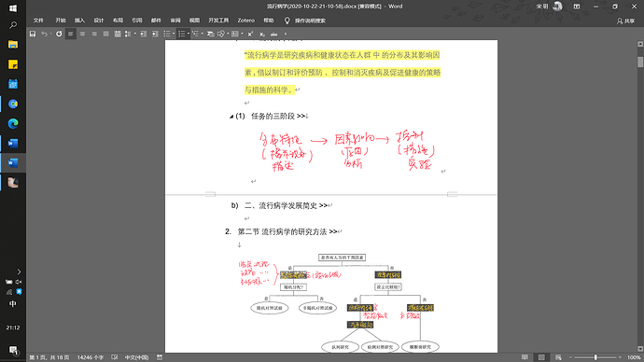Open the 帮助 tab

(x=269, y=21)
